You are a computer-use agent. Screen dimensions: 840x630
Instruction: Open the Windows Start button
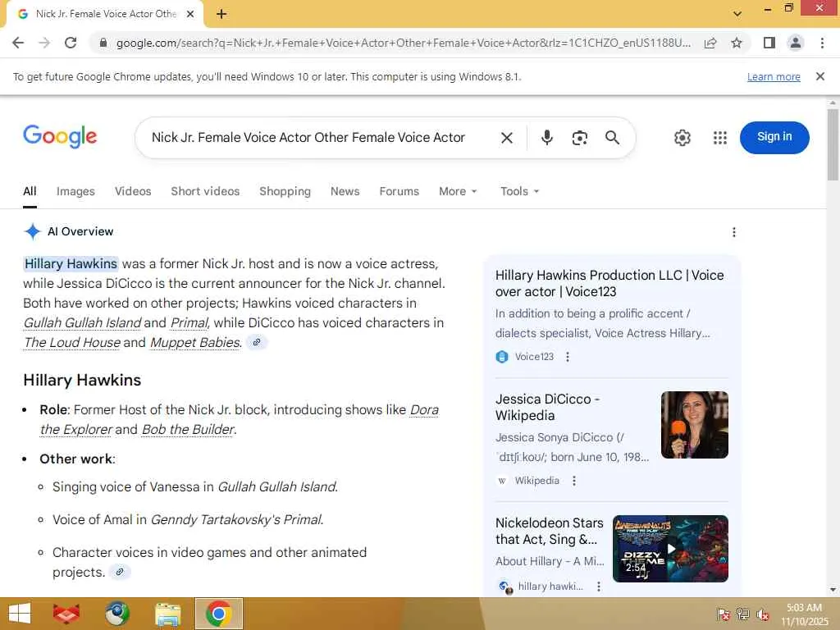(x=20, y=614)
